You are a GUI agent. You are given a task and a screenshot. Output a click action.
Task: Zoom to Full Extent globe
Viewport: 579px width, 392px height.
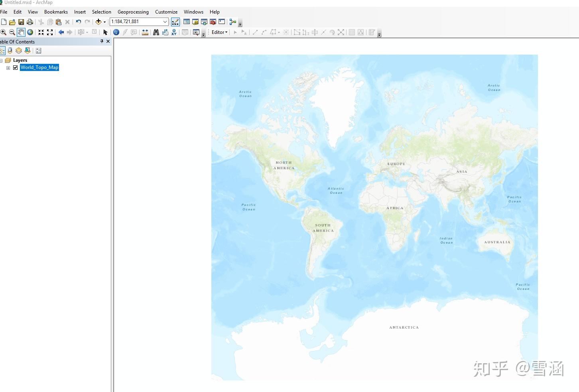[x=30, y=32]
